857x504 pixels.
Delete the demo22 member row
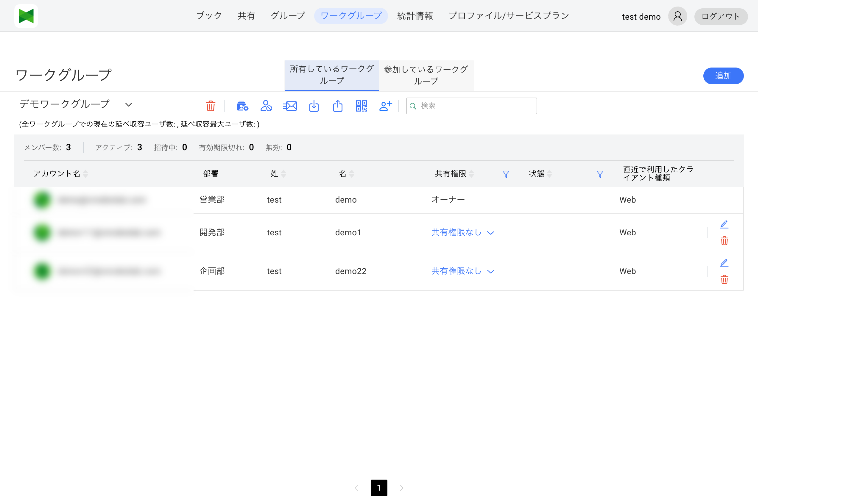pyautogui.click(x=724, y=280)
